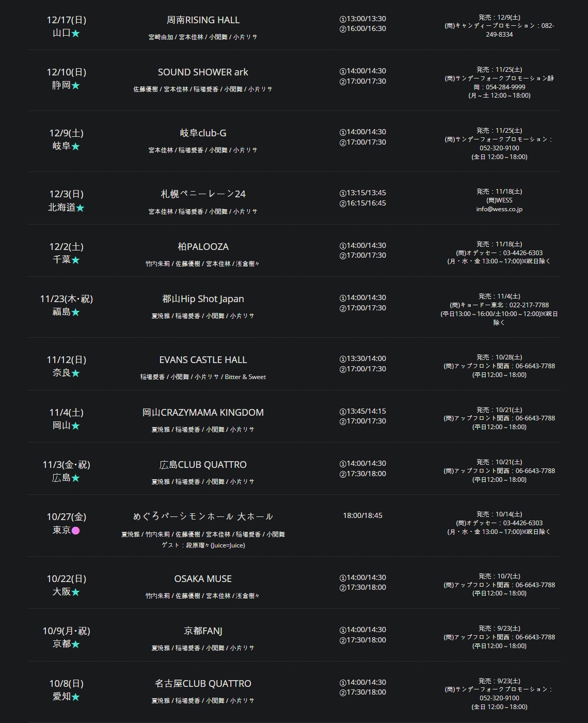Click the OSAKA MUSE venue name

point(203,579)
